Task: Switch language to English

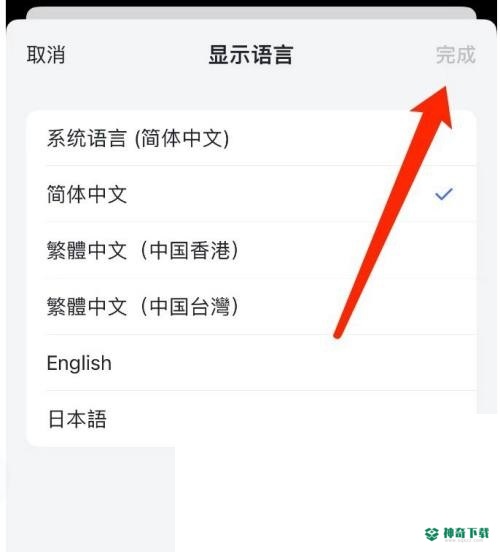Action: [251, 363]
